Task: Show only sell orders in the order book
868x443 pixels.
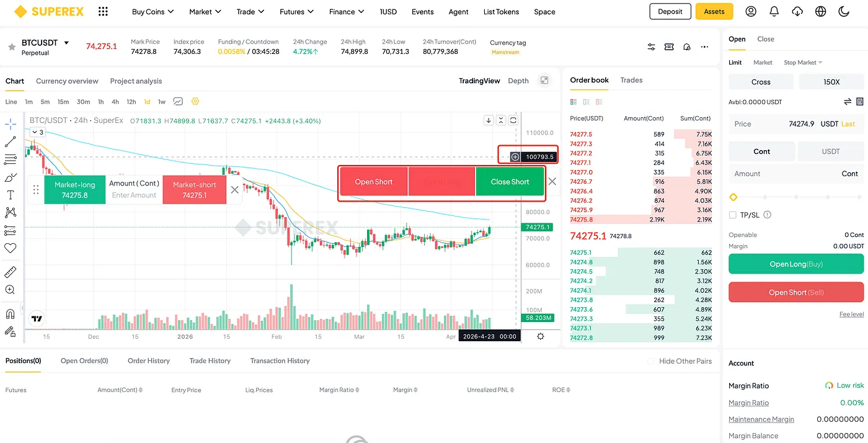Action: [x=600, y=102]
